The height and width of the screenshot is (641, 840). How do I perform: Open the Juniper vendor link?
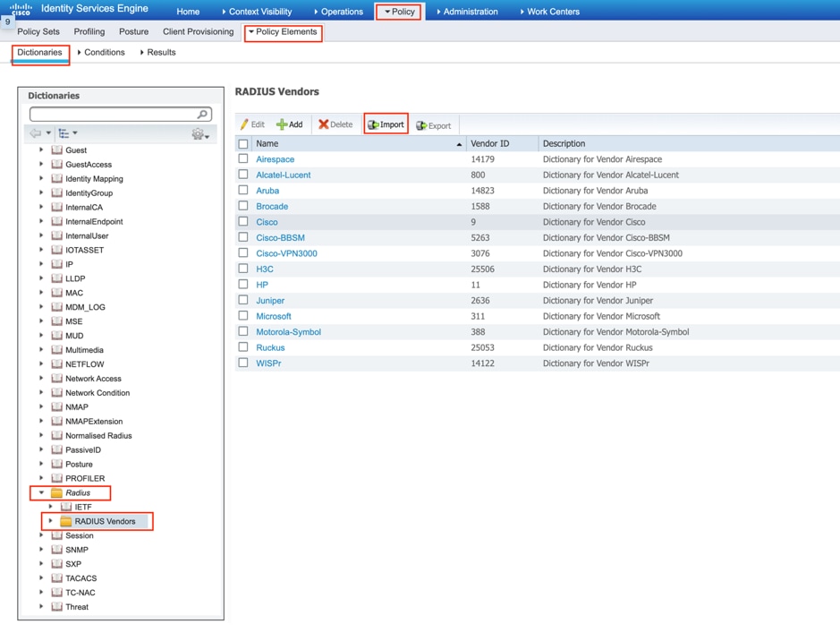pyautogui.click(x=270, y=301)
